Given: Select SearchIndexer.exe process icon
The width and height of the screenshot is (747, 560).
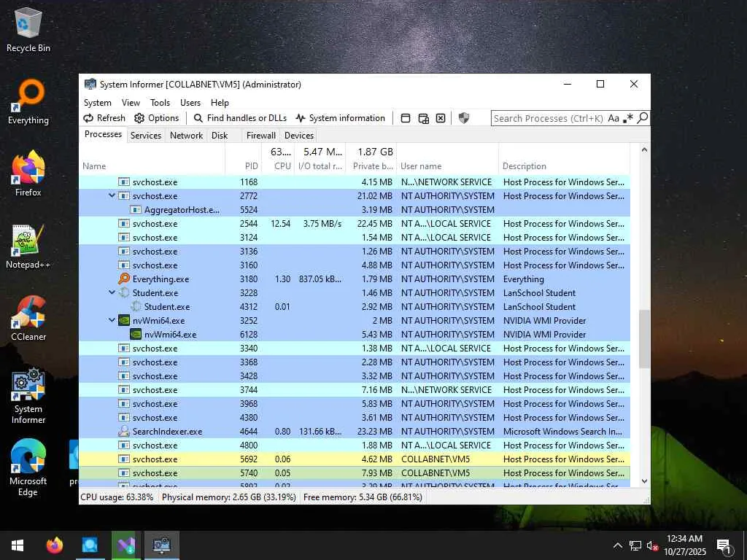Looking at the screenshot, I should pyautogui.click(x=124, y=432).
